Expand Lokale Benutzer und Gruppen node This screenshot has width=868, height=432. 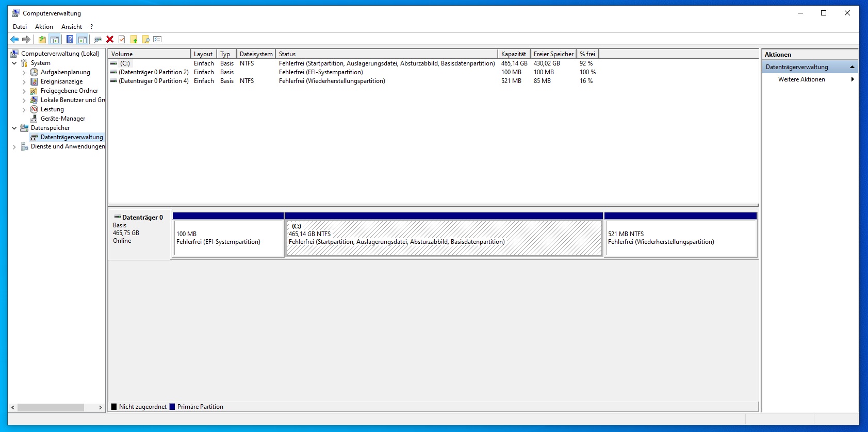[x=24, y=100]
